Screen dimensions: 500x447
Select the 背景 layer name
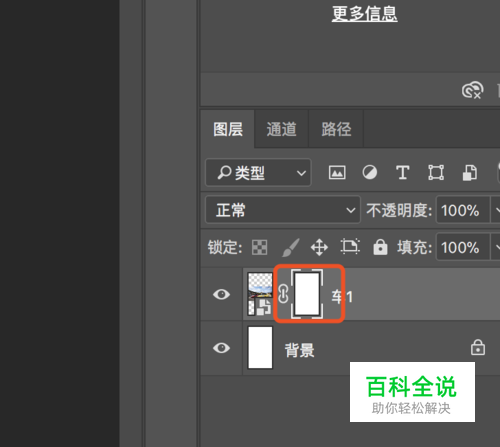(x=299, y=350)
